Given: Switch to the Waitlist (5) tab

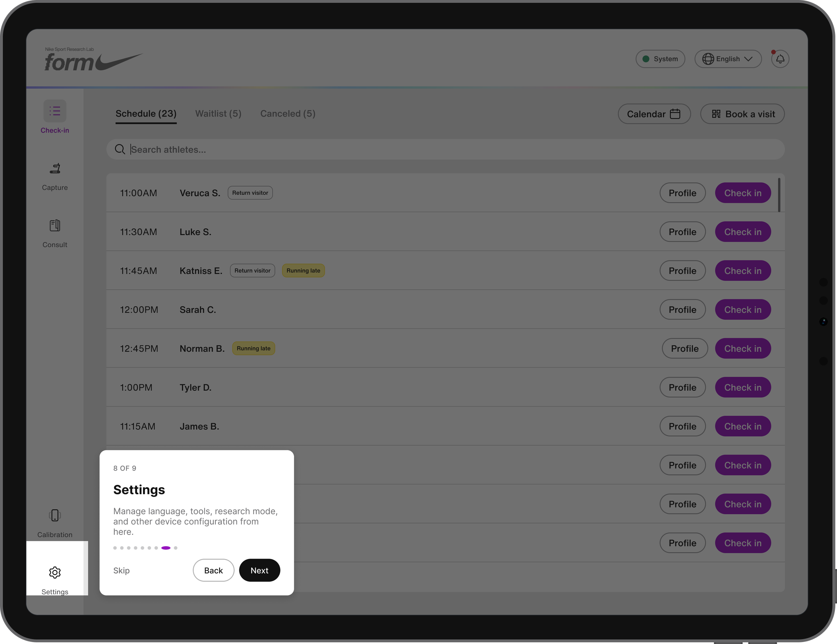Looking at the screenshot, I should (218, 114).
